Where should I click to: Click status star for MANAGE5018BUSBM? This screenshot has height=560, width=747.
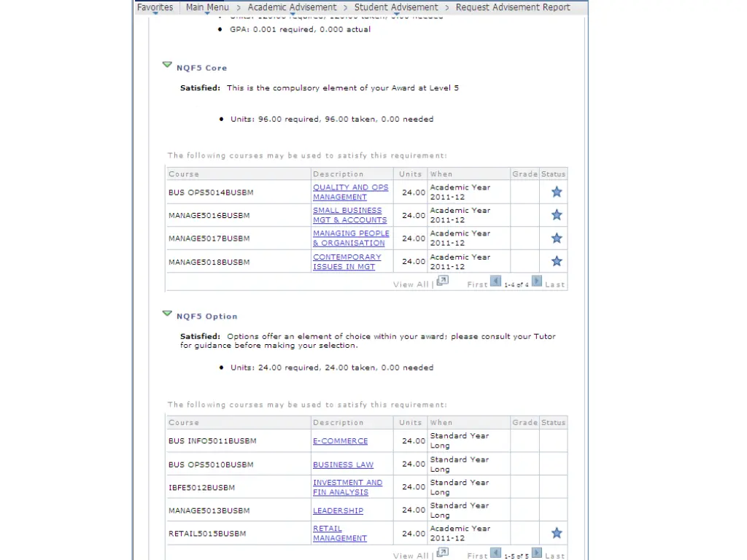(557, 261)
